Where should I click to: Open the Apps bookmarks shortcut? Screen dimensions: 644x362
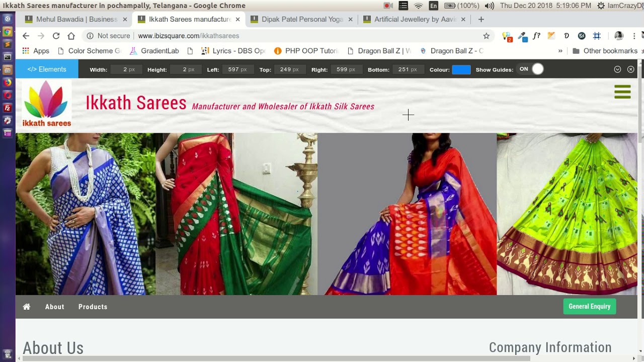35,51
